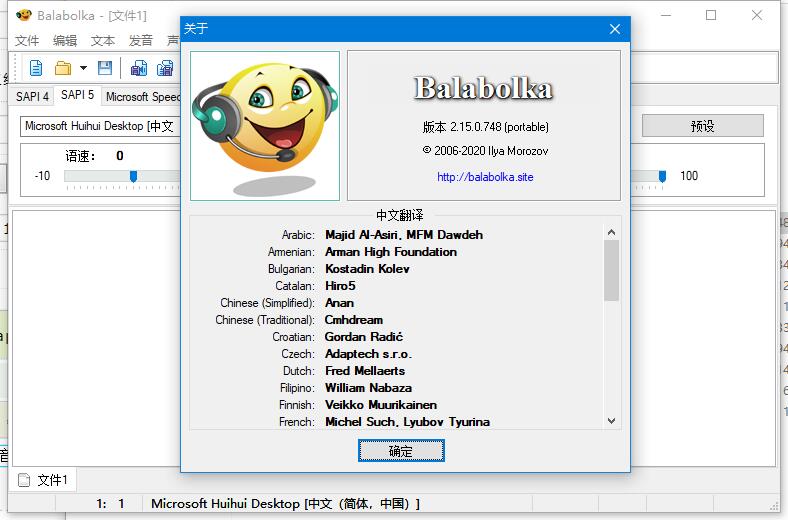Viewport: 788px width, 520px height.
Task: Click the translators list scroll up arrow
Action: point(611,232)
